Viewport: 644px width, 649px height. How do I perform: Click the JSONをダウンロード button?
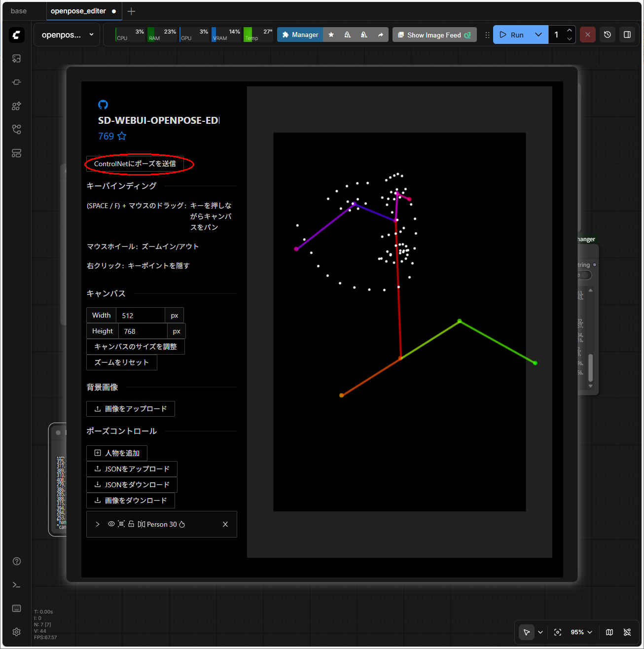[132, 485]
